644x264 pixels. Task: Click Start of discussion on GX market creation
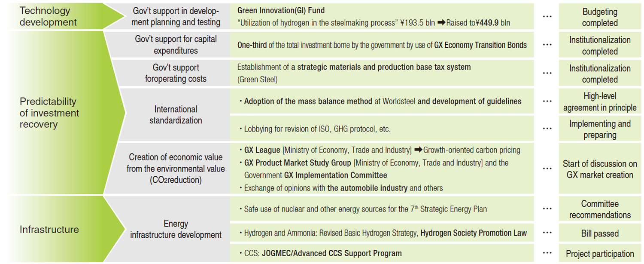pyautogui.click(x=600, y=169)
